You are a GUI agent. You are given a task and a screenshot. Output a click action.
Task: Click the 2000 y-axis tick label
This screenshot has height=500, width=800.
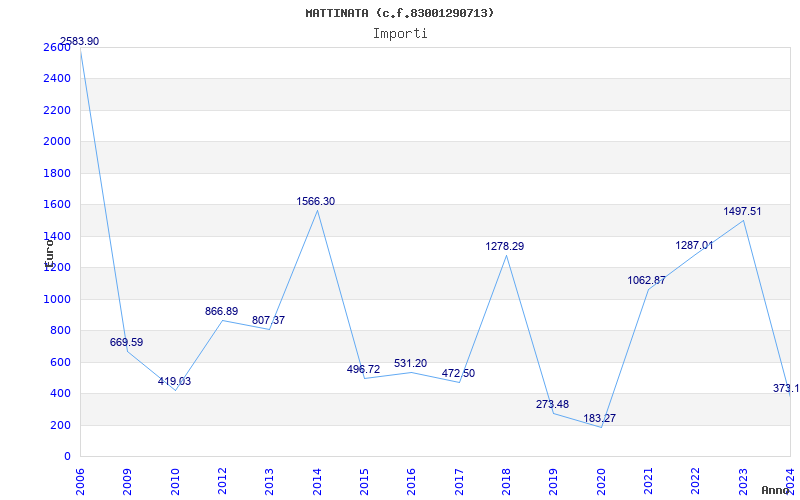[x=57, y=141]
